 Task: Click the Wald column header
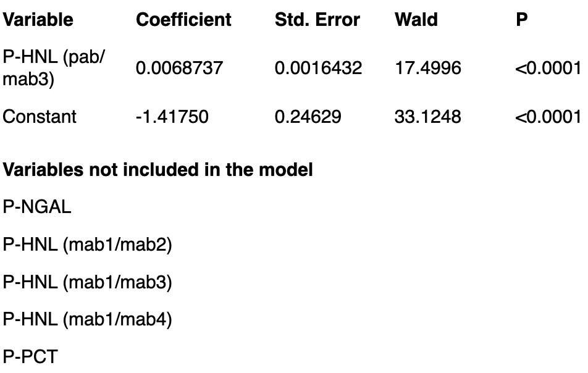click(x=416, y=20)
